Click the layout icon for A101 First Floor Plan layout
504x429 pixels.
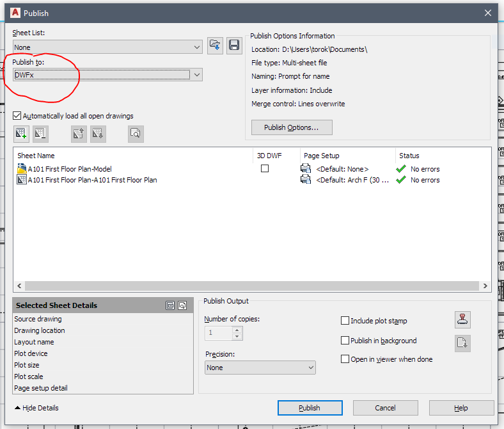point(22,179)
